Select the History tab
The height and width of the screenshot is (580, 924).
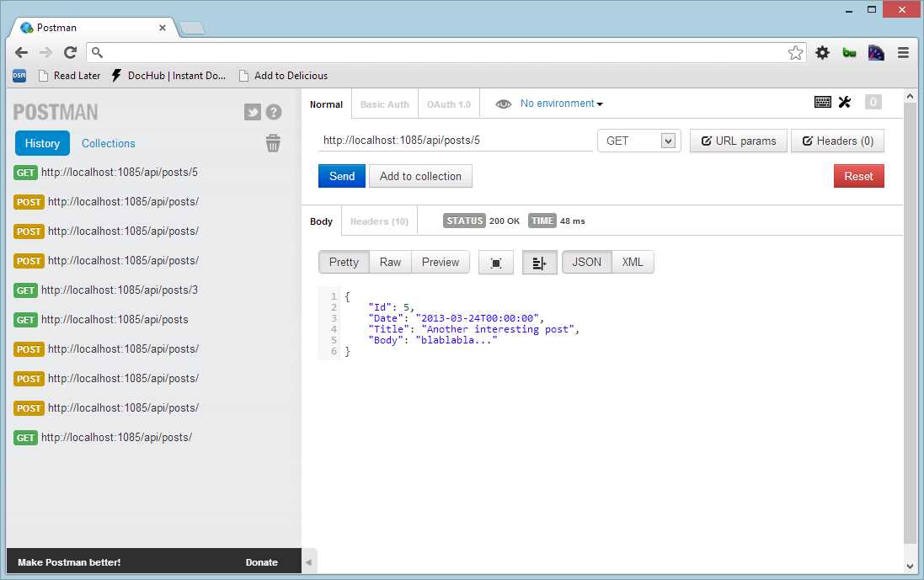42,143
